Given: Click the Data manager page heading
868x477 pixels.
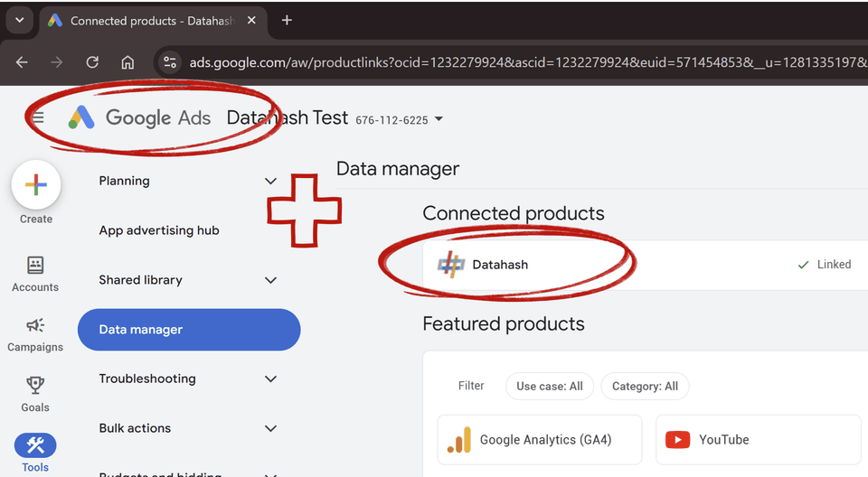Looking at the screenshot, I should click(398, 169).
